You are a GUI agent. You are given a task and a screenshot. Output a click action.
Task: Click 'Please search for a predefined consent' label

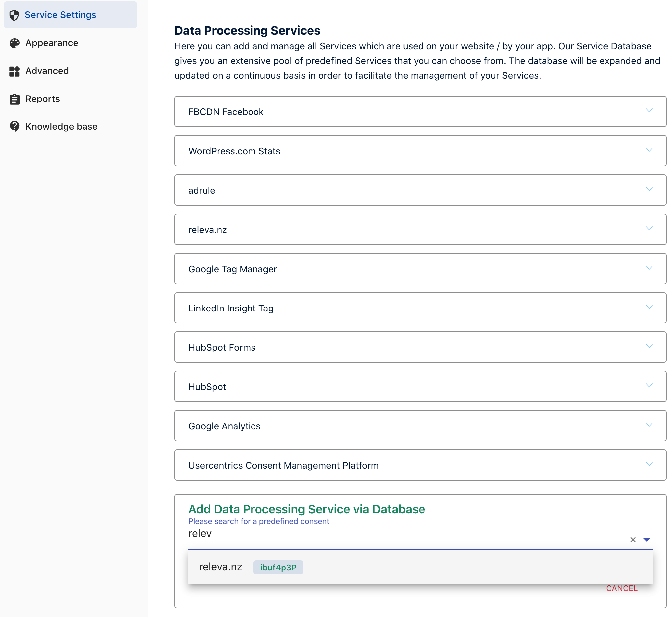(258, 521)
